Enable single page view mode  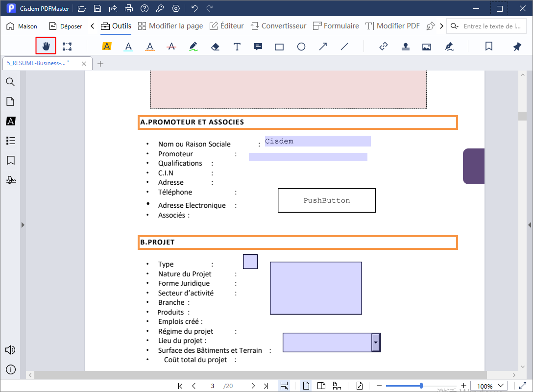[x=306, y=386]
